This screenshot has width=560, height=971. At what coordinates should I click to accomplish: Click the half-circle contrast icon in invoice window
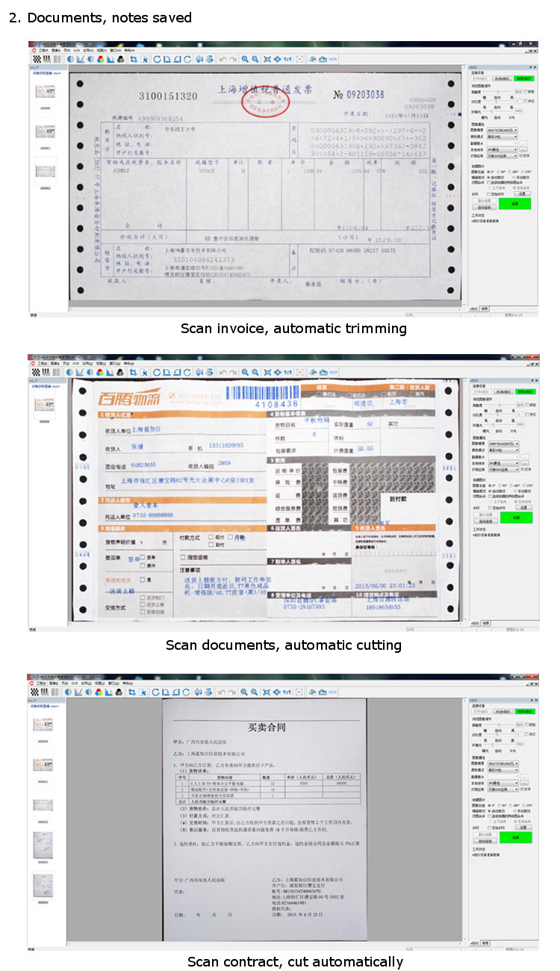coord(69,59)
